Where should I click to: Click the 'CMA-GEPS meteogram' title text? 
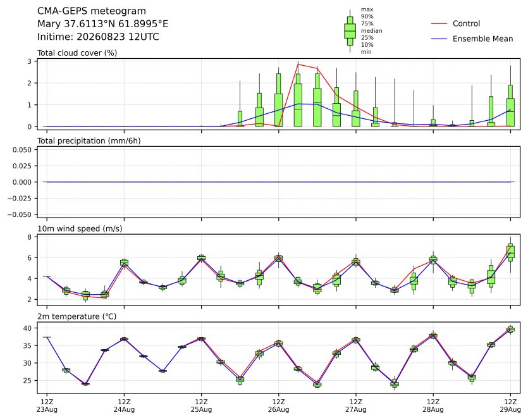click(x=91, y=11)
